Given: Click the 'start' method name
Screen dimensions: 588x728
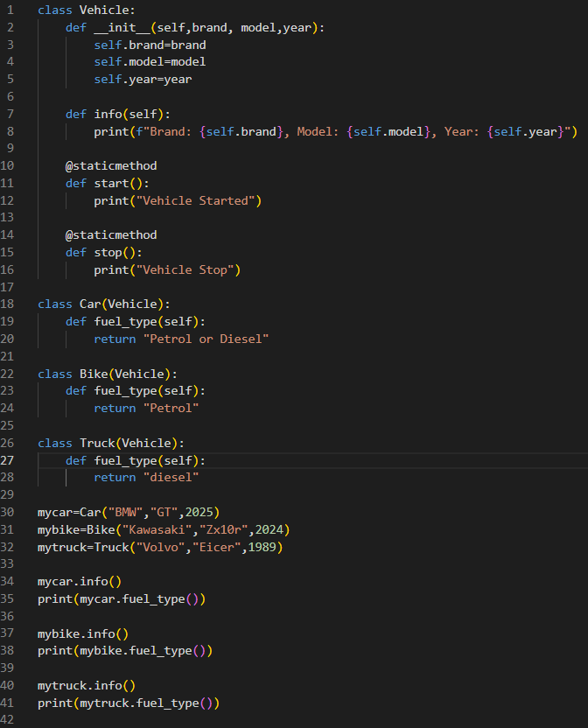Looking at the screenshot, I should [x=111, y=184].
